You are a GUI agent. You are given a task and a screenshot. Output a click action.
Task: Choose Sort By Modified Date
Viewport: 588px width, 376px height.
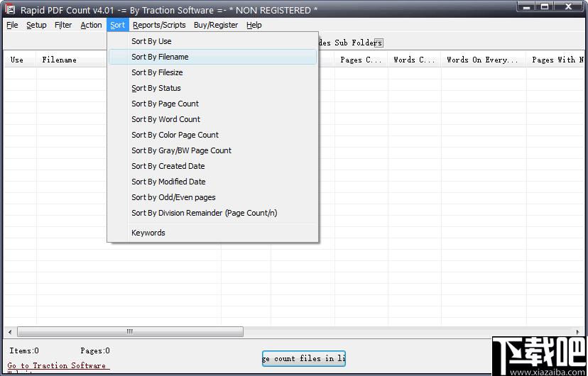tap(212, 182)
